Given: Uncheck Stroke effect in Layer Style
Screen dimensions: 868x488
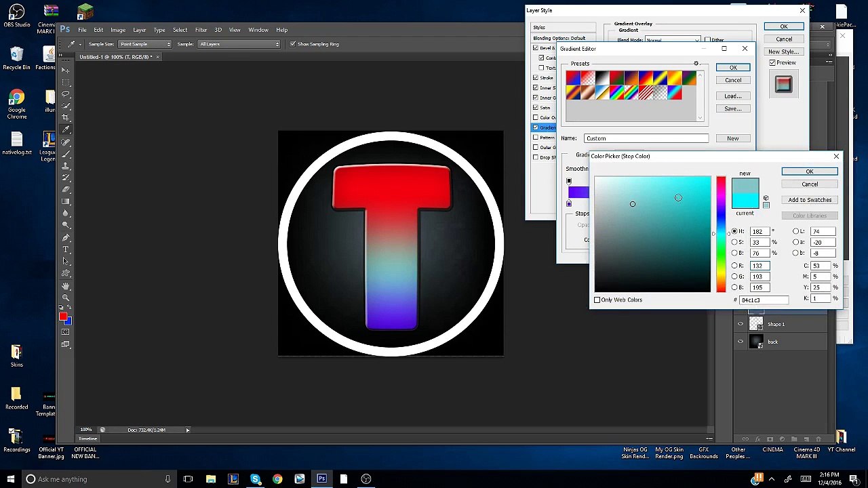Looking at the screenshot, I should (536, 78).
